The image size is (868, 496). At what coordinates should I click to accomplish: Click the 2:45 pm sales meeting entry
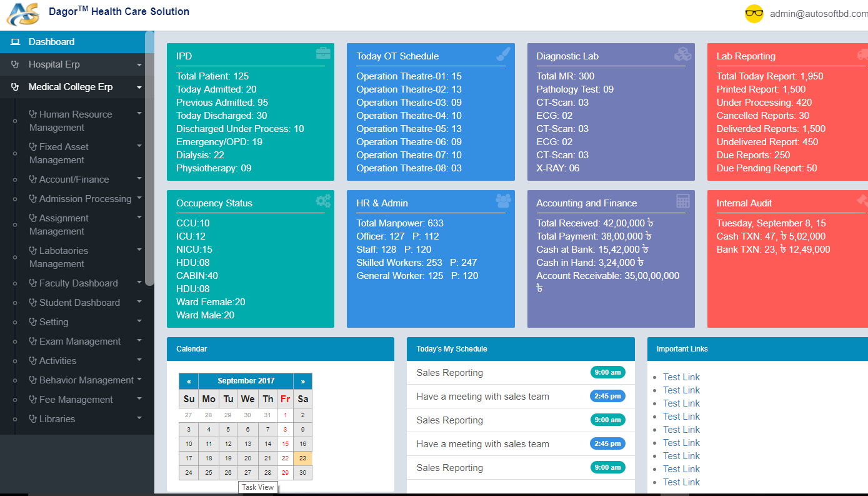[482, 397]
